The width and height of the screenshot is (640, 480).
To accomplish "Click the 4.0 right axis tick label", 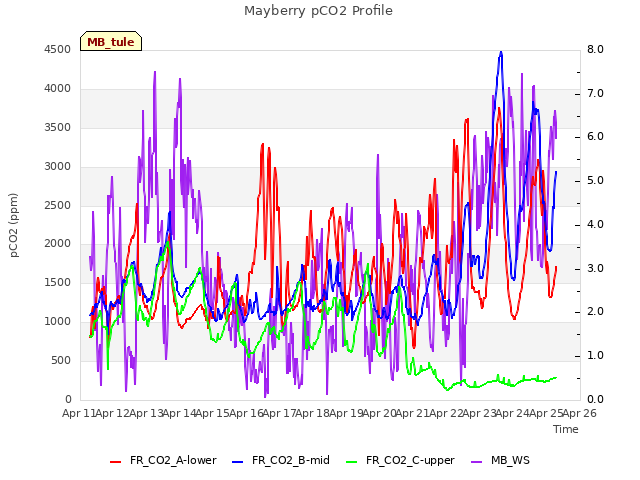I will coord(595,224).
